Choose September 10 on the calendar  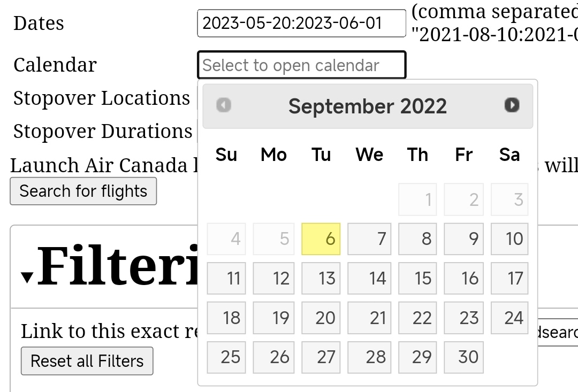509,239
